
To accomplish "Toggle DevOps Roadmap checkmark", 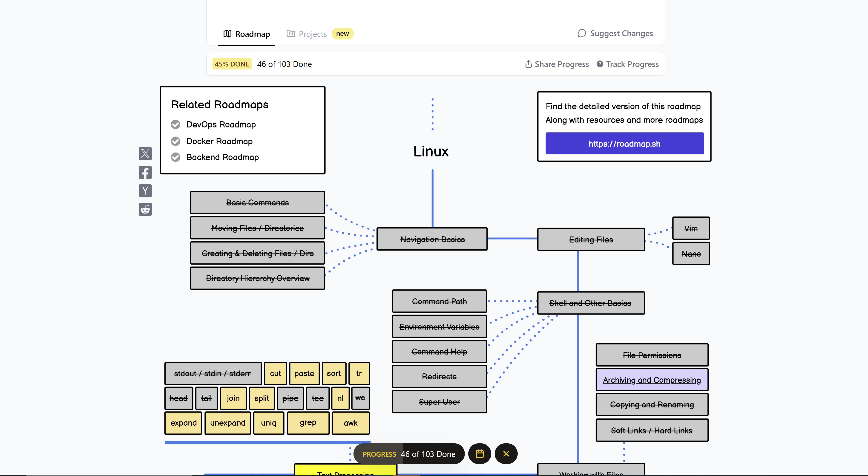I will click(x=175, y=124).
